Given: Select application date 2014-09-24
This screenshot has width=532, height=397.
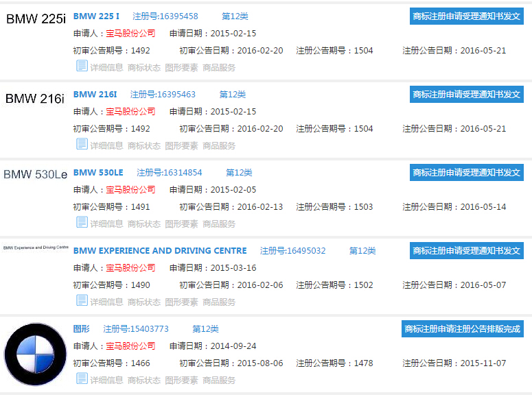Looking at the screenshot, I should (x=233, y=346).
